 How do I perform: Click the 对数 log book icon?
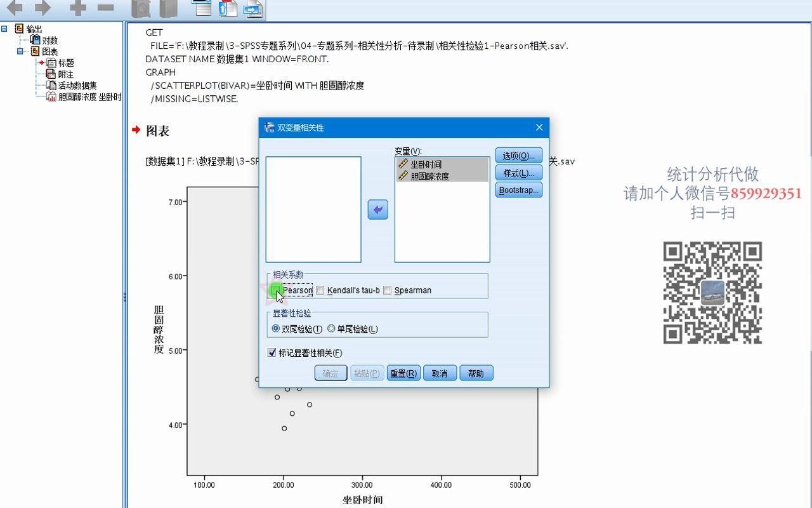click(x=36, y=40)
